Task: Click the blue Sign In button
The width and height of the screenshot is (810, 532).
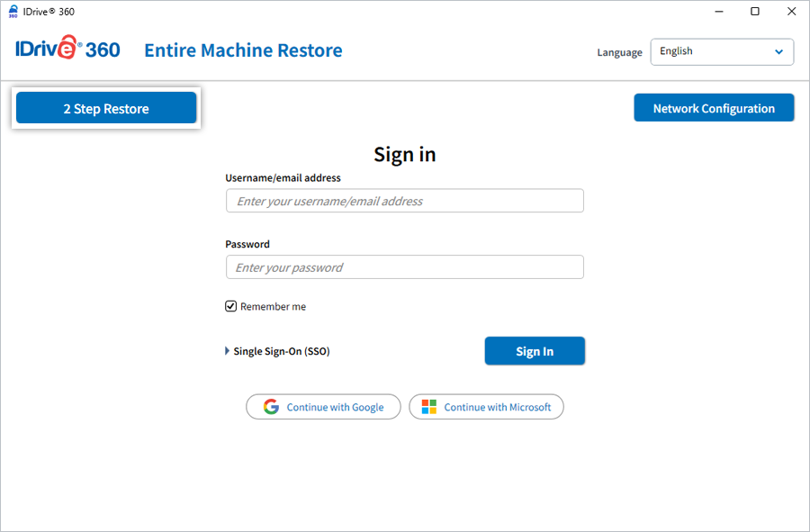Action: coord(535,351)
